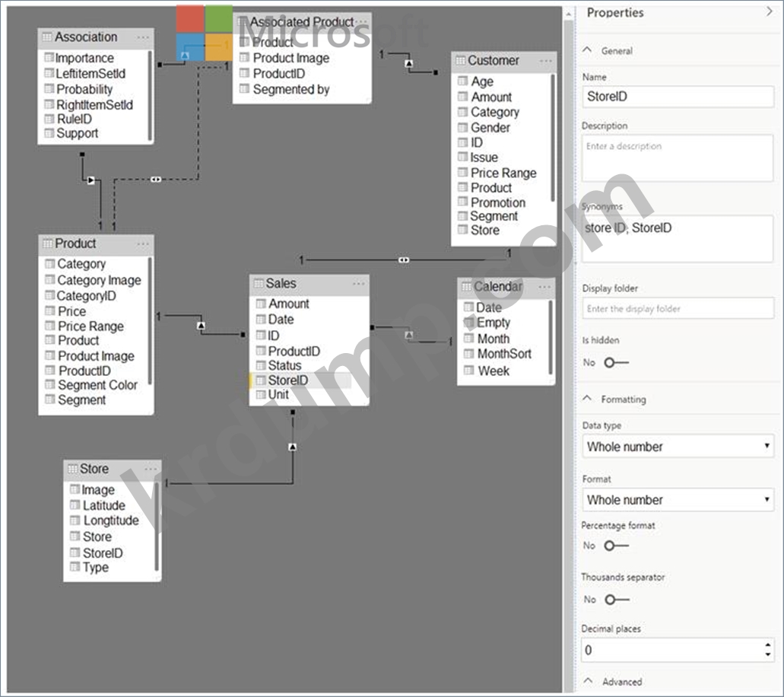Select the Product-to-Sales relationship arrow

pyautogui.click(x=201, y=326)
